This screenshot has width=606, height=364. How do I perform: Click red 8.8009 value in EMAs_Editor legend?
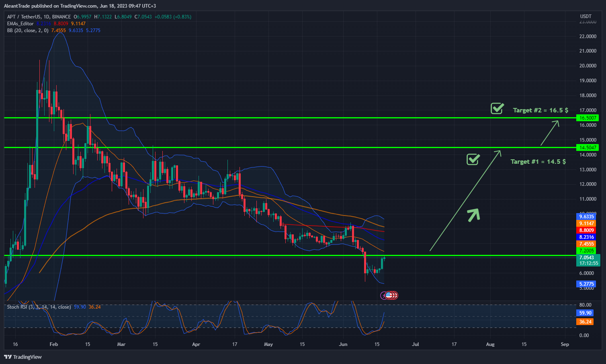point(61,24)
